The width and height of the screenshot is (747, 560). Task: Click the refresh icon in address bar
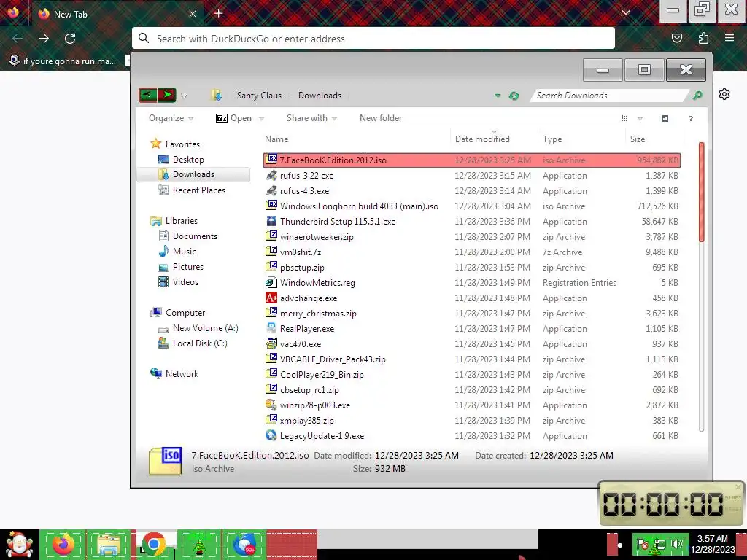pos(514,96)
